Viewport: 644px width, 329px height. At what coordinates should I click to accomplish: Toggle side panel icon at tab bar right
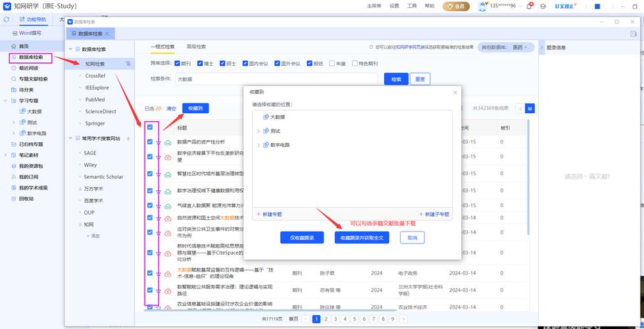point(633,34)
